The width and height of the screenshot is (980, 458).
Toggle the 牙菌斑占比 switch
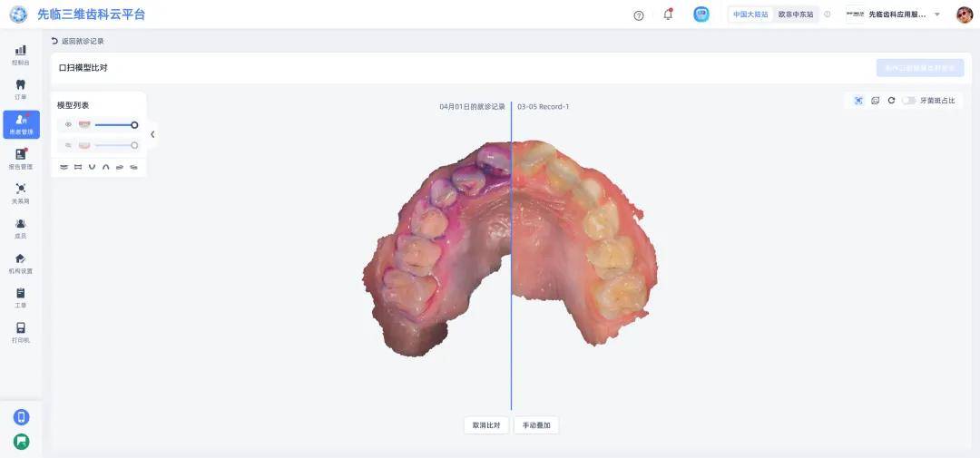(908, 101)
